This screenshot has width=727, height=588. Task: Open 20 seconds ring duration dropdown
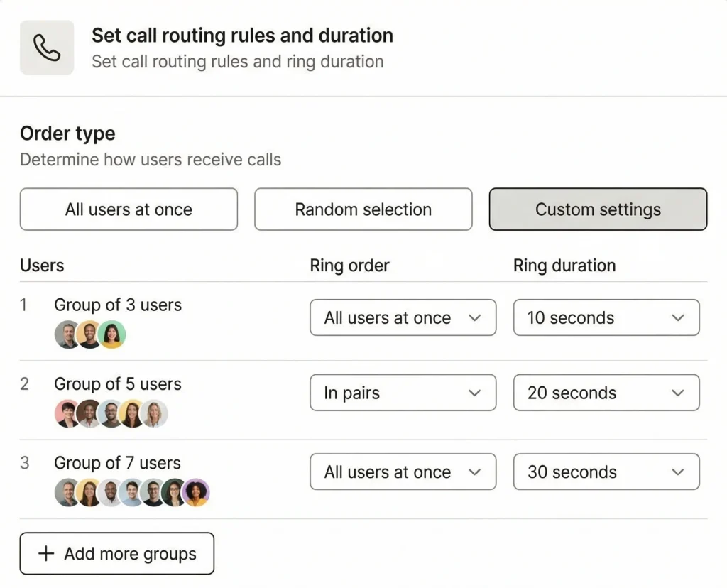pyautogui.click(x=606, y=393)
